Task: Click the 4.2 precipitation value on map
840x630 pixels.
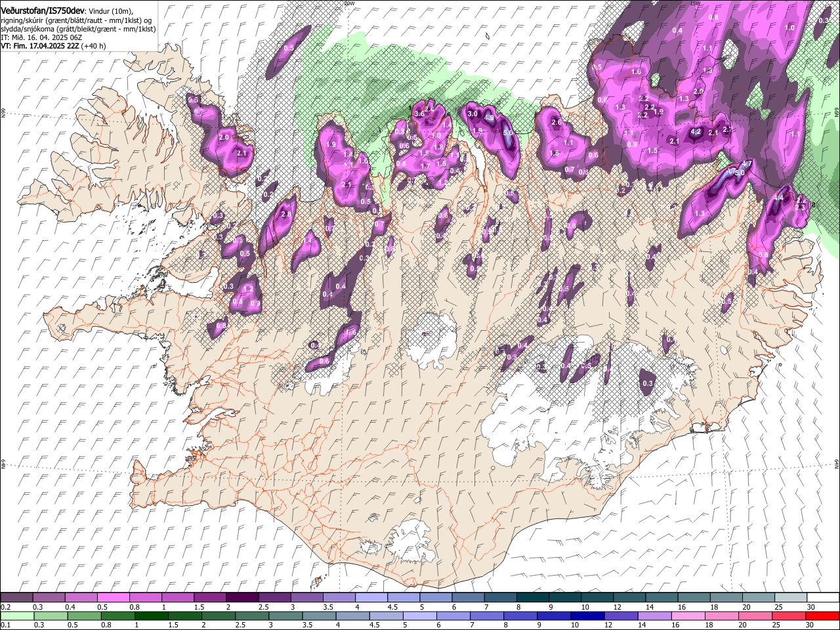Action: pos(696,131)
